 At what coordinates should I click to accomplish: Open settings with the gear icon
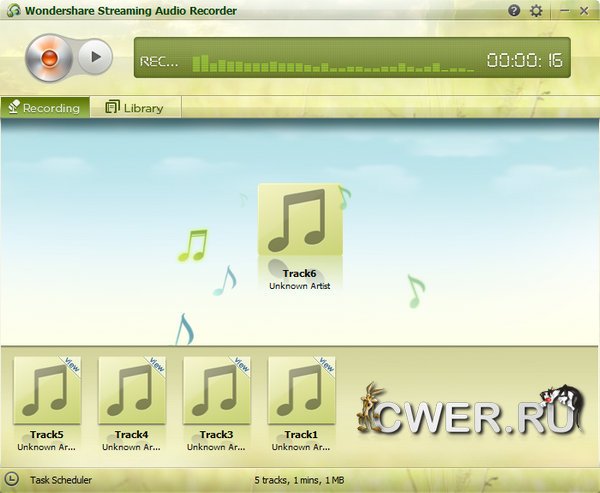point(536,10)
